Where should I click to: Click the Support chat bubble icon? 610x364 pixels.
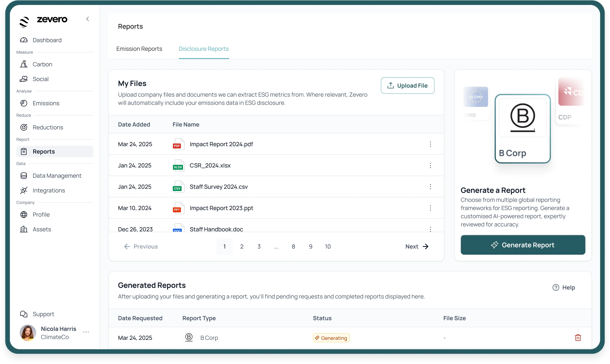click(x=24, y=314)
